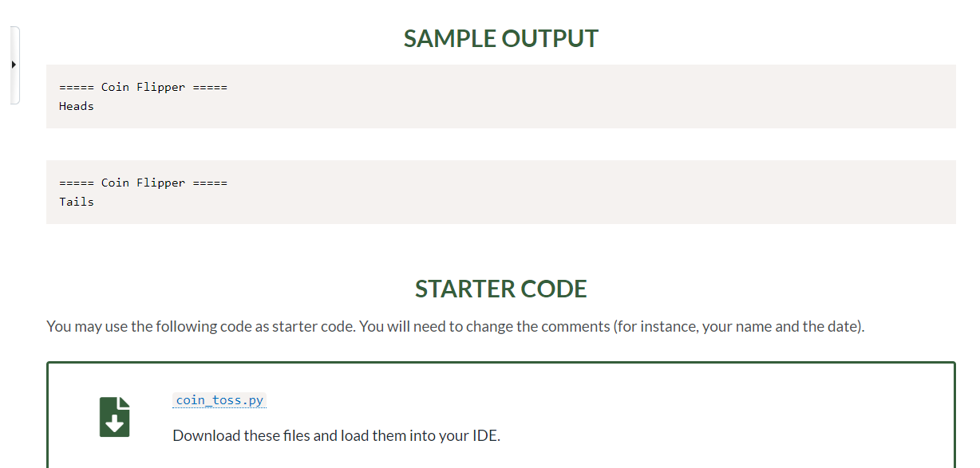Click the Coin Flipper banner text showing Tails
This screenshot has height=468, width=980.
pos(143,182)
